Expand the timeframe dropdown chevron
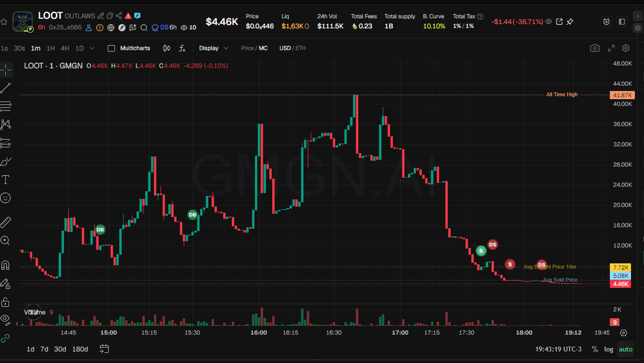The width and height of the screenshot is (644, 363). pos(92,48)
